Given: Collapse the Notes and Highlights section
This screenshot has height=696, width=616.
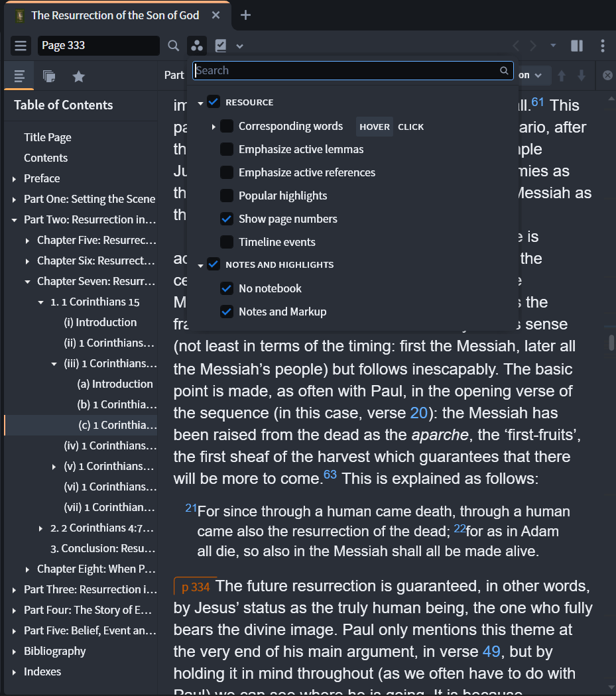Looking at the screenshot, I should (x=200, y=265).
